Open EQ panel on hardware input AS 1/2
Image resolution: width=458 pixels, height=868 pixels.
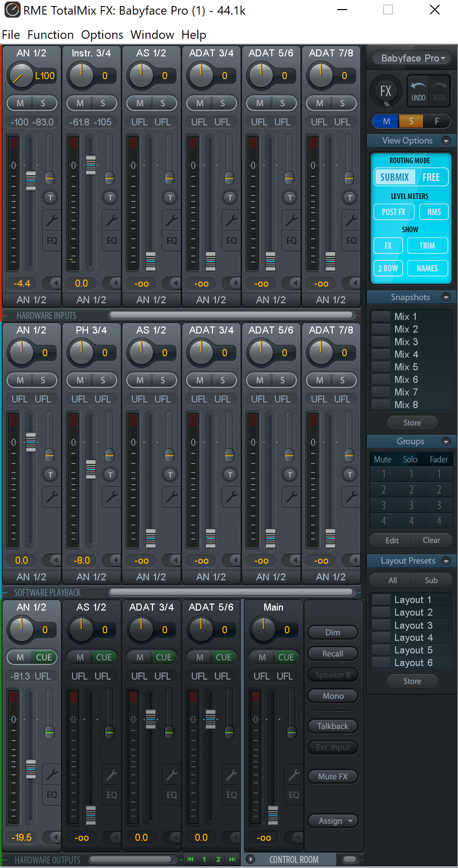172,241
